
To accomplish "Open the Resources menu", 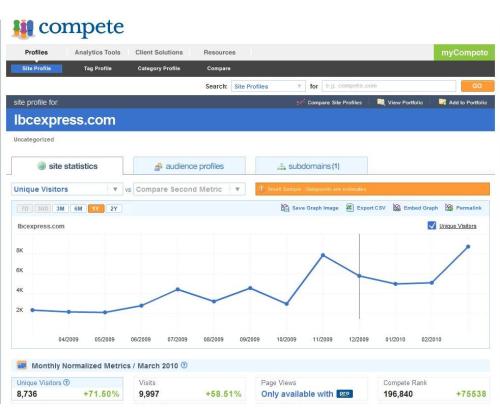I will click(x=219, y=52).
